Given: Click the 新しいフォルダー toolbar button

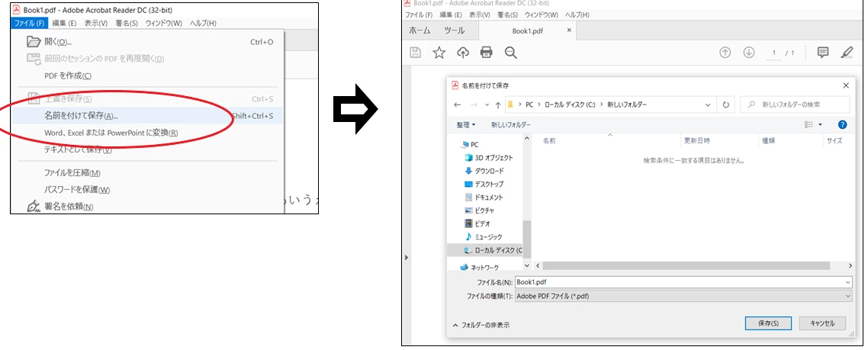Looking at the screenshot, I should click(x=510, y=124).
